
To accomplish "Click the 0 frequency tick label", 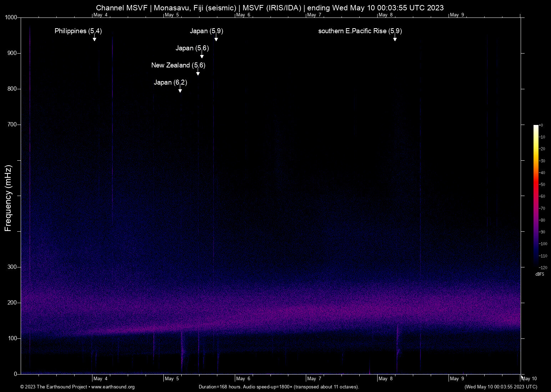I will tap(16, 374).
